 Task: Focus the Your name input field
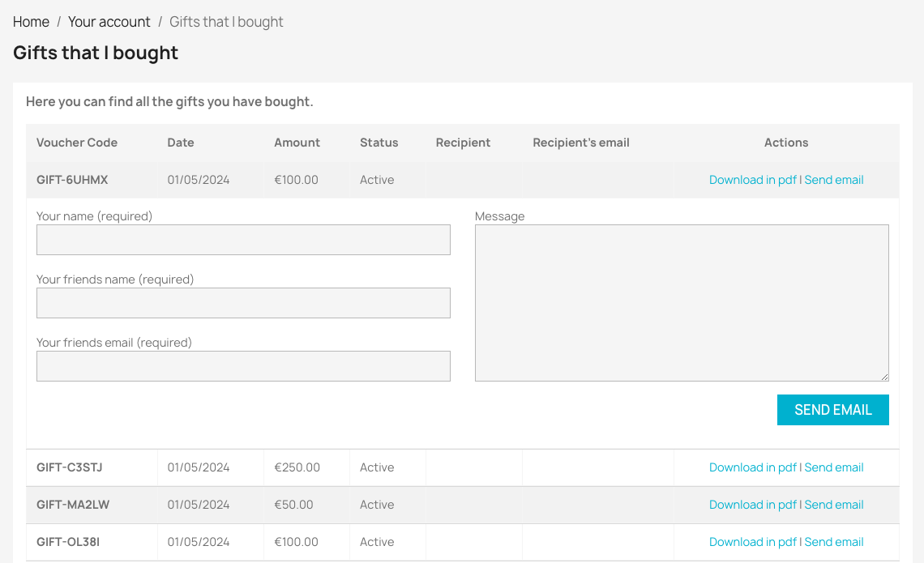(x=243, y=240)
